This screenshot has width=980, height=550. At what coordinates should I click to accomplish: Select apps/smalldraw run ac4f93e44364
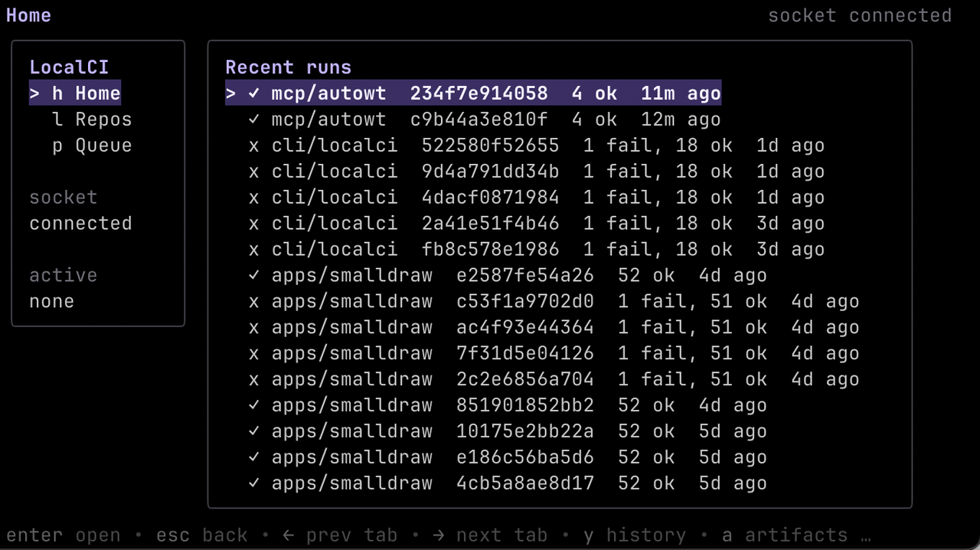[x=554, y=328]
